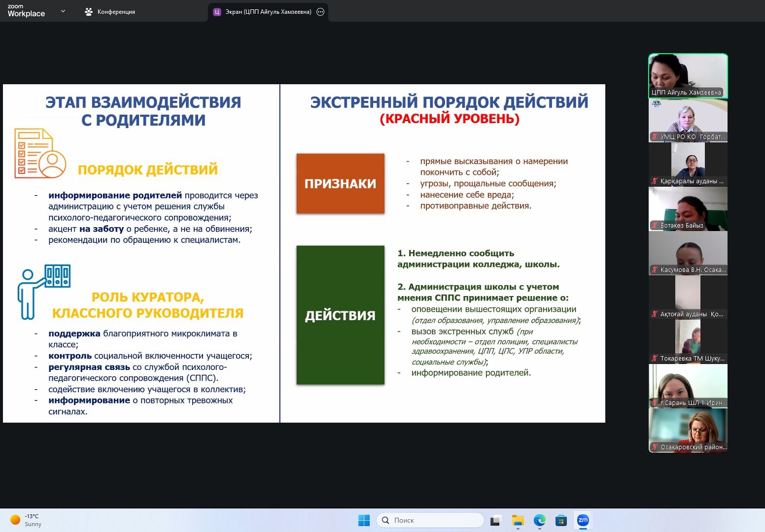Click the Поиск taskbar search field
765x532 pixels.
pyautogui.click(x=430, y=520)
